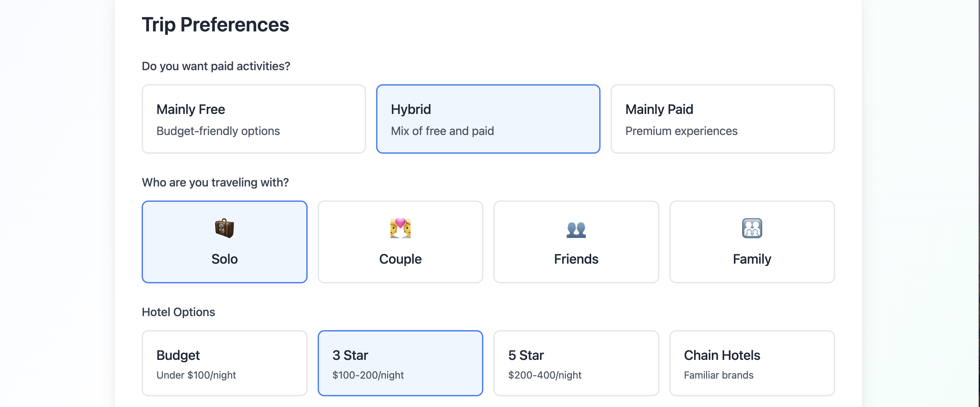Click the couple with heart icon
This screenshot has width=980, height=407.
[x=400, y=228]
